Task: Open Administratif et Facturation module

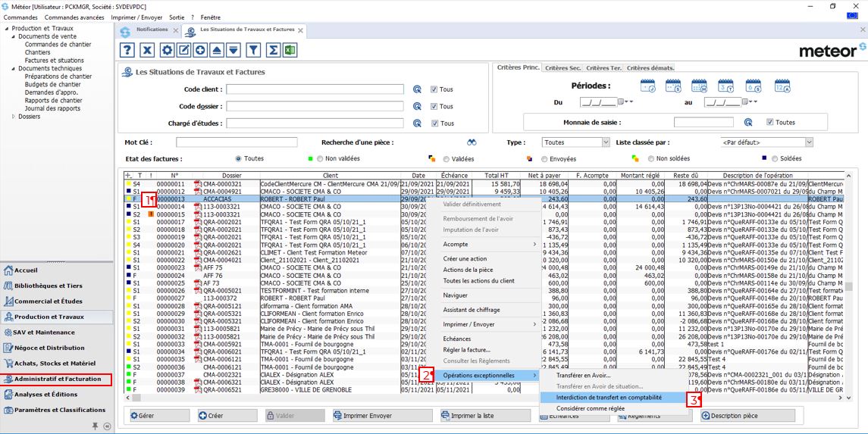Action: 56,379
